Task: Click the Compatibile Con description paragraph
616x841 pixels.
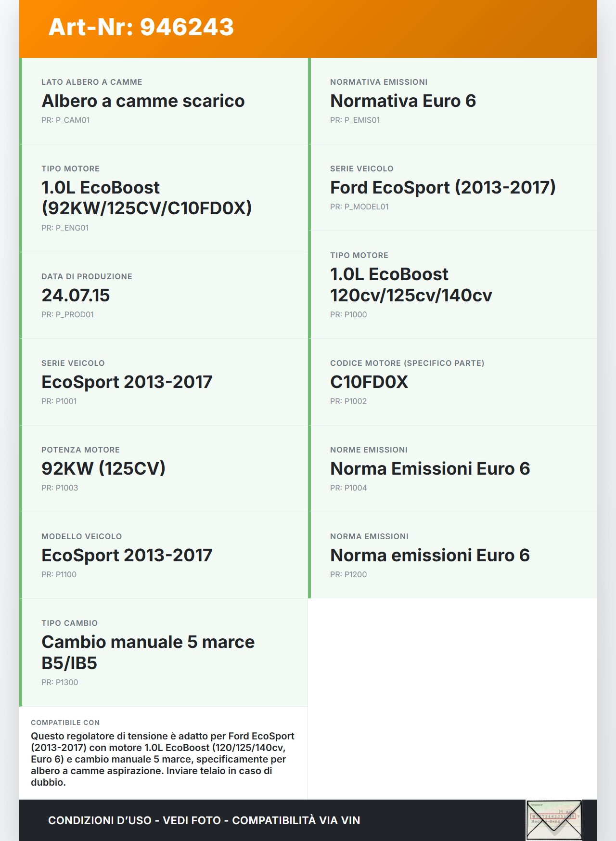Action: tap(163, 759)
